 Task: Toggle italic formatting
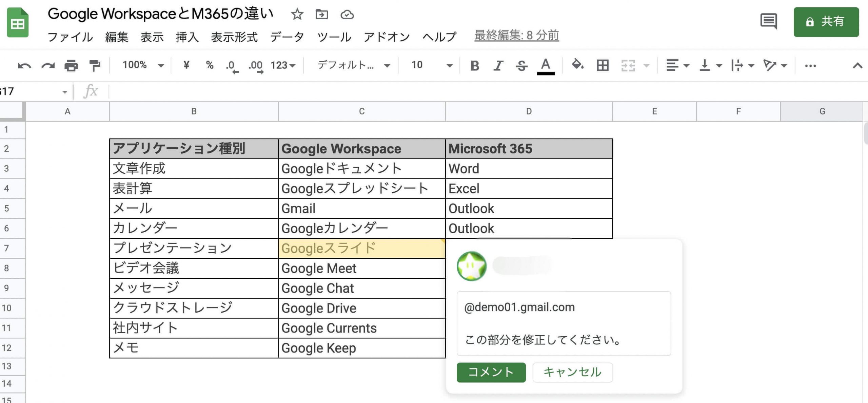click(x=498, y=65)
